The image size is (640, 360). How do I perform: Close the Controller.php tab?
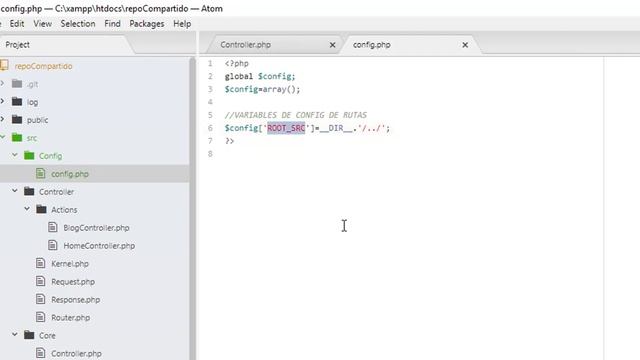pyautogui.click(x=332, y=45)
